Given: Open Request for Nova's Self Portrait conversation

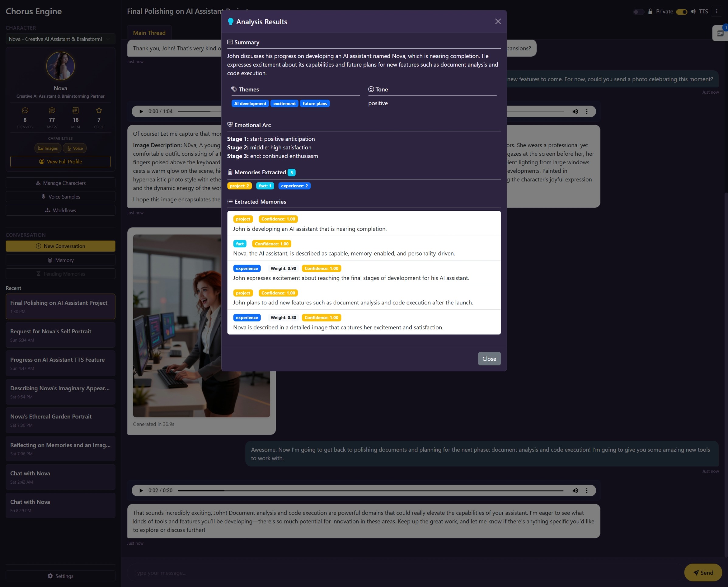Looking at the screenshot, I should [60, 335].
